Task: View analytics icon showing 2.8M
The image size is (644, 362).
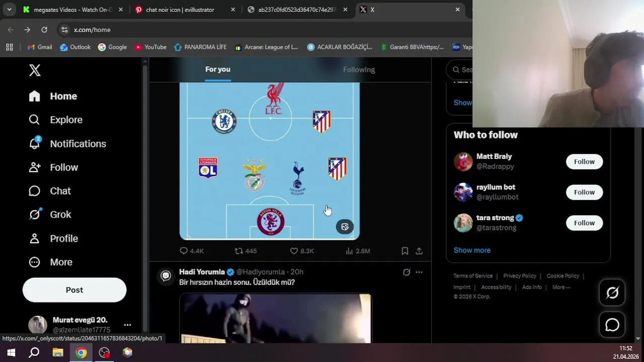Action: pos(358,251)
